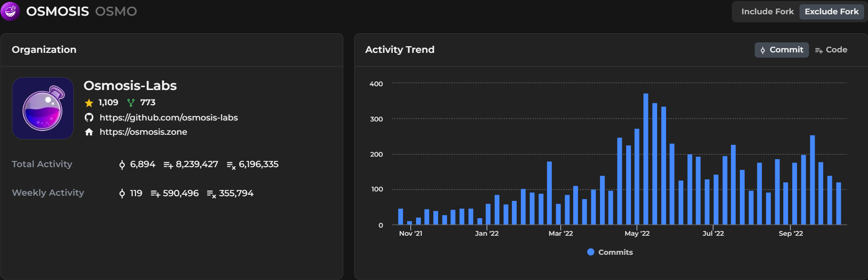The image size is (868, 280).
Task: Click the 400 y-axis label
Action: point(376,84)
